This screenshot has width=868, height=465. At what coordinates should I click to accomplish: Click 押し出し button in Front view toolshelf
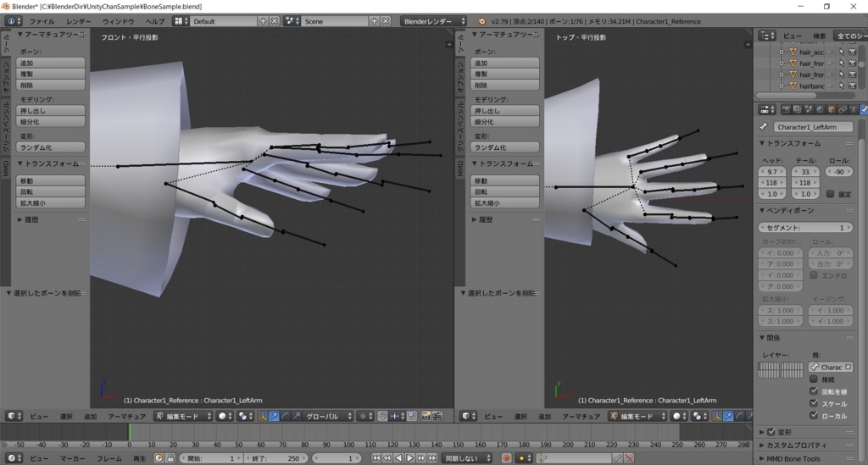50,111
